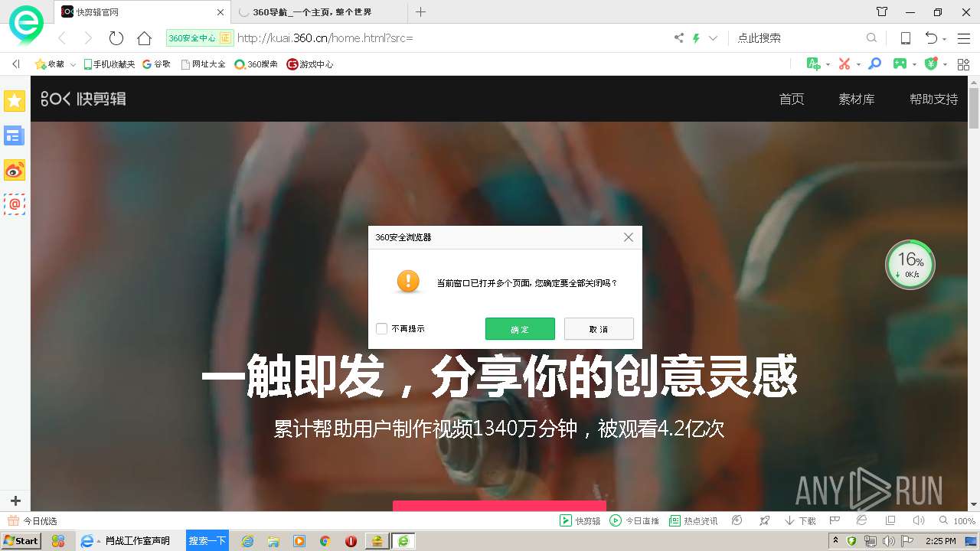Add a sidebar app with plus
This screenshot has height=551, width=980.
point(15,501)
